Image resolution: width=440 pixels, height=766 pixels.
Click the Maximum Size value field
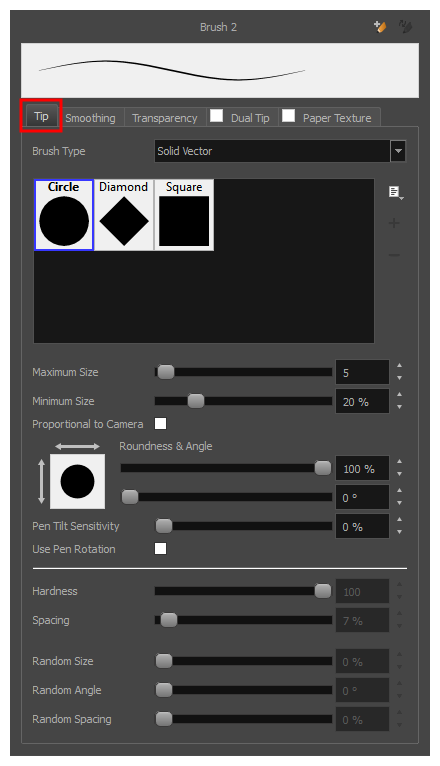[362, 373]
